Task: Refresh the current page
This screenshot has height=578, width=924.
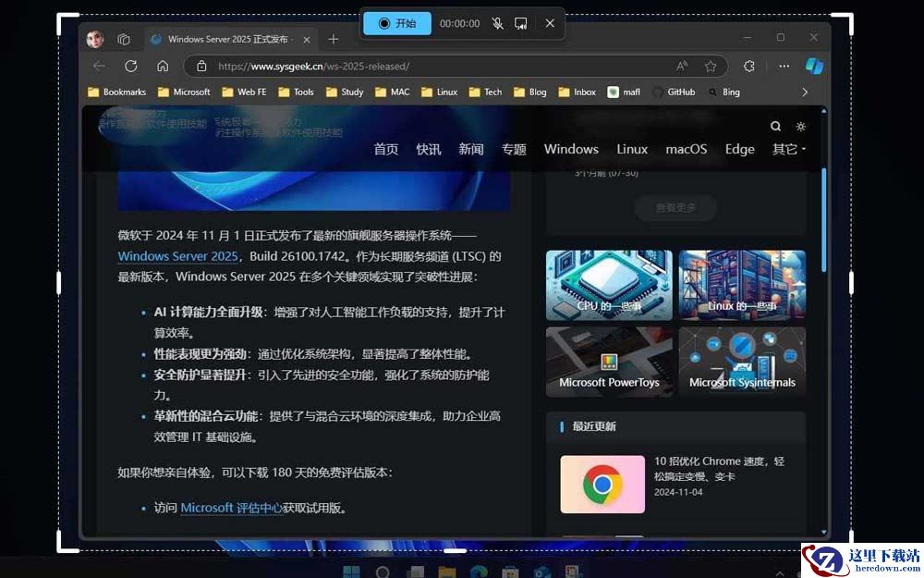Action: point(131,66)
